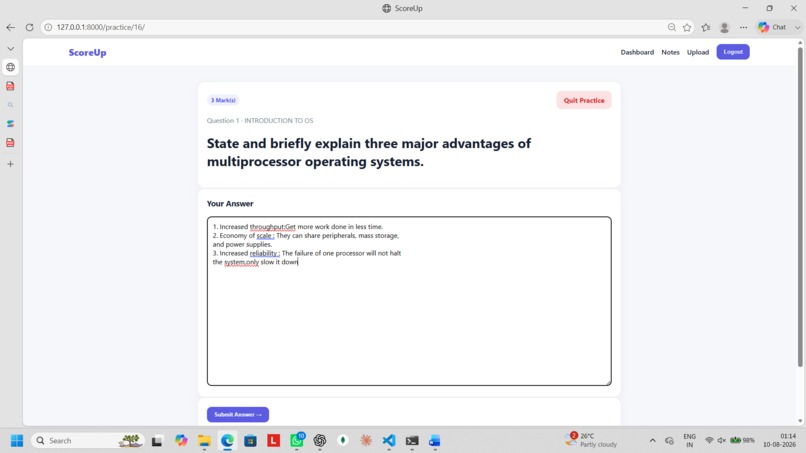Open Wi-Fi network settings in tray
This screenshot has height=453, width=806.
709,441
